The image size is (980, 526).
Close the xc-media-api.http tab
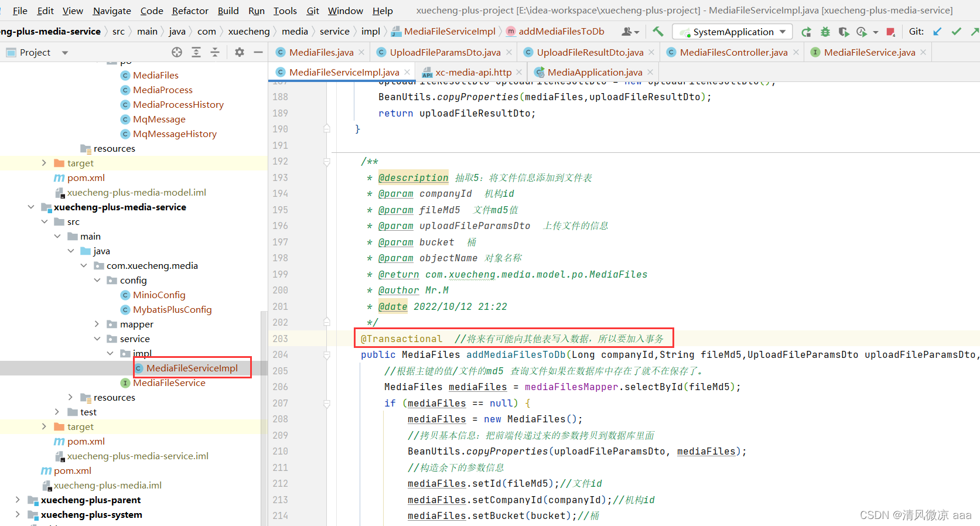[519, 72]
